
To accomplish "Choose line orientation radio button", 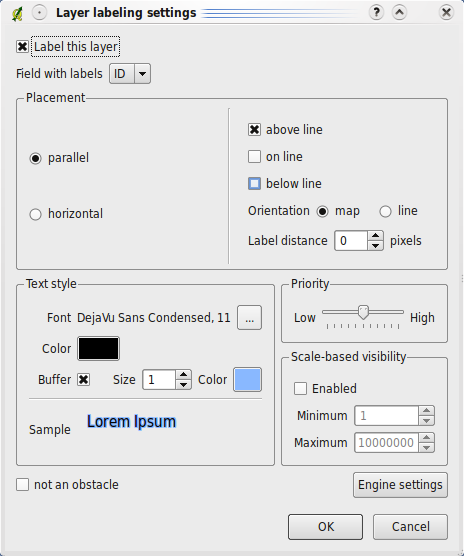I will click(x=385, y=211).
